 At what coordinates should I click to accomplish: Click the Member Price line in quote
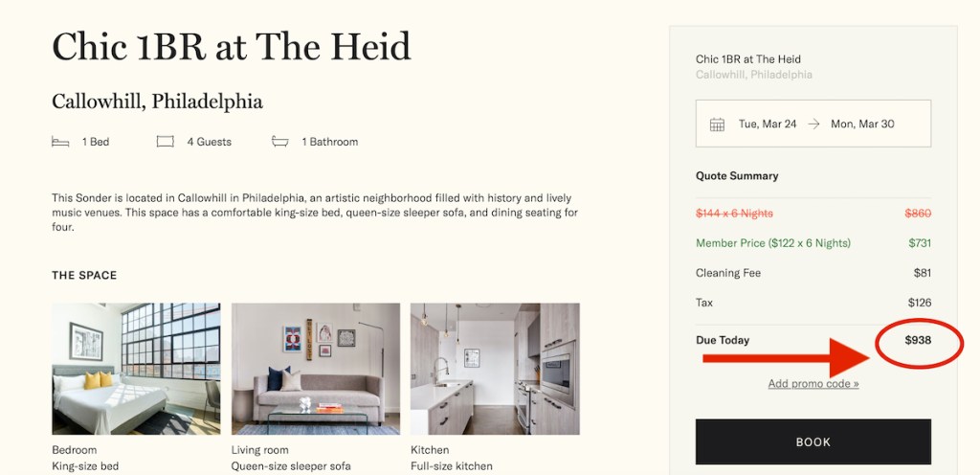click(773, 243)
